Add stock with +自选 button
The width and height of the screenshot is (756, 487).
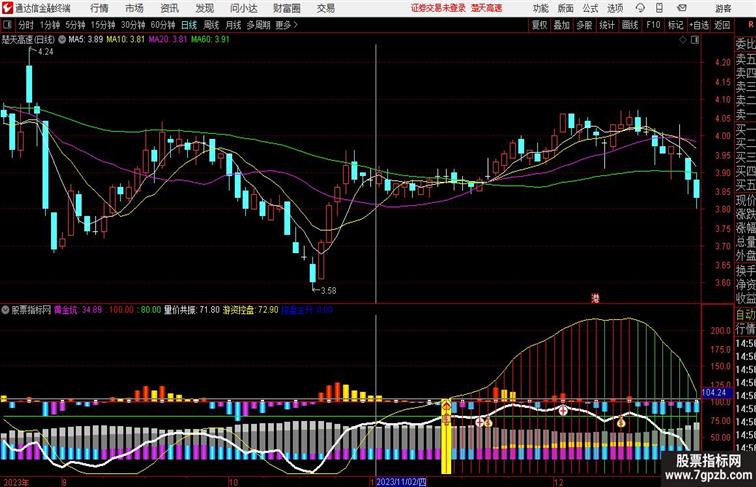pyautogui.click(x=699, y=25)
